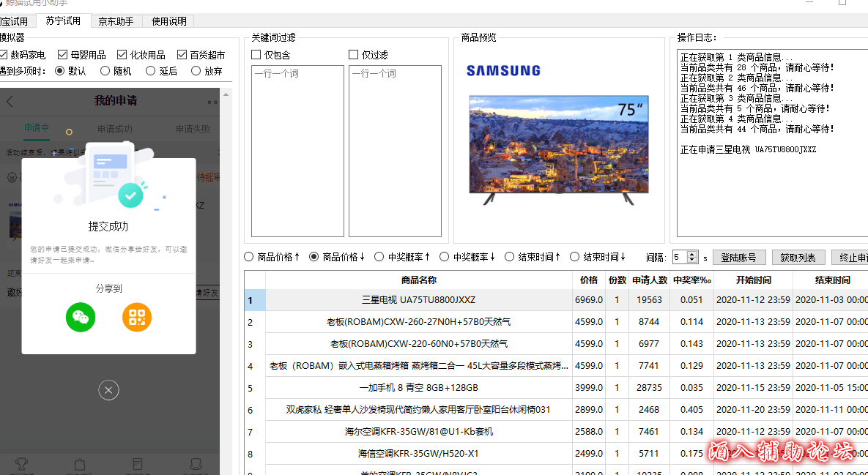Click row number 2 header

coord(255,322)
